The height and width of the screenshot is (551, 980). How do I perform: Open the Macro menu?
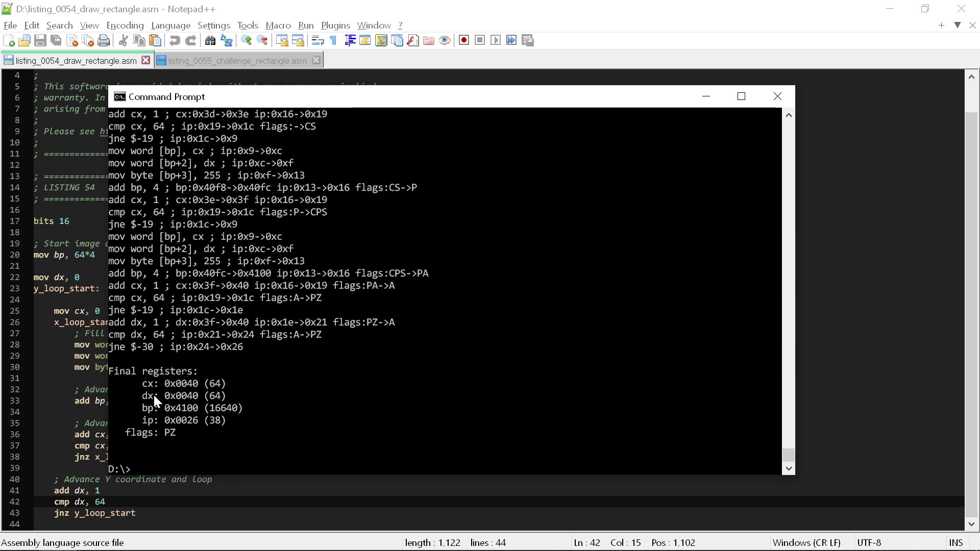pyautogui.click(x=278, y=25)
